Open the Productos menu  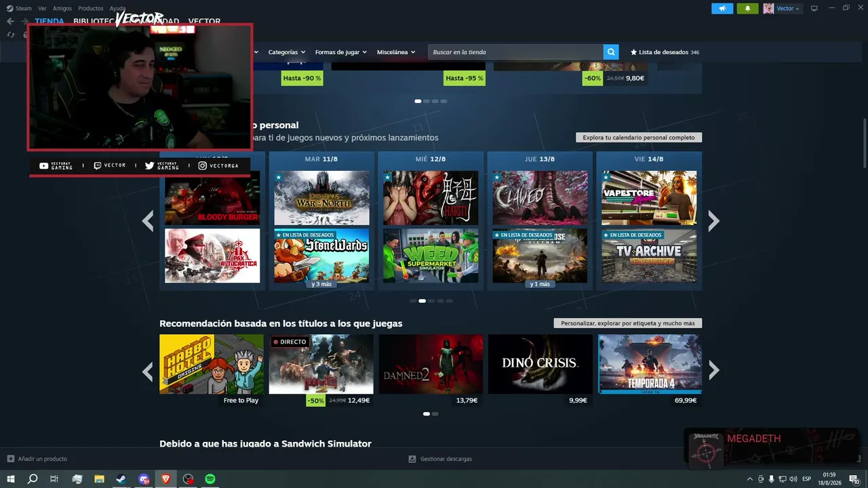click(x=91, y=8)
